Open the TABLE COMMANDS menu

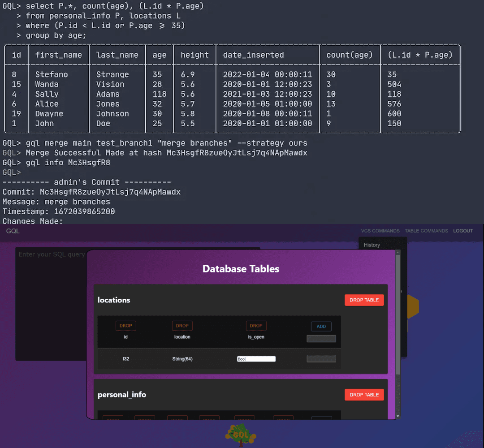tap(426, 231)
